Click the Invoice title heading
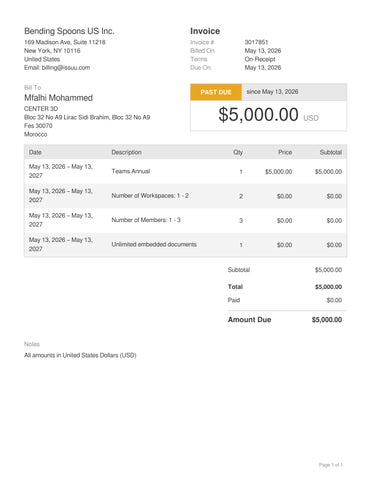Viewport: 371px width, 480px height. tap(205, 31)
